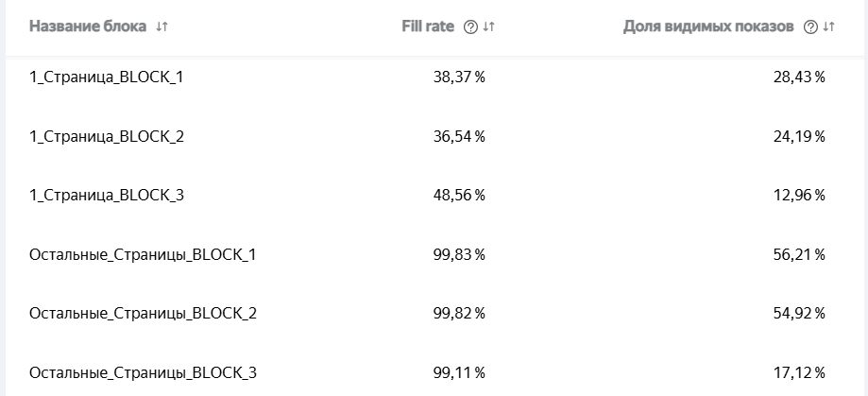This screenshot has height=396, width=868.
Task: Select Остальные_Страницы_BLOCK_1 in the table
Action: tap(143, 254)
